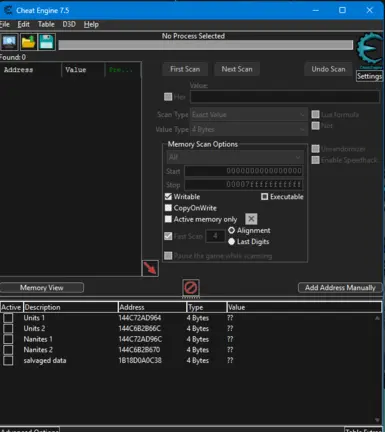The image size is (385, 432).
Task: Toggle the Hex checkbox
Action: pyautogui.click(x=168, y=97)
